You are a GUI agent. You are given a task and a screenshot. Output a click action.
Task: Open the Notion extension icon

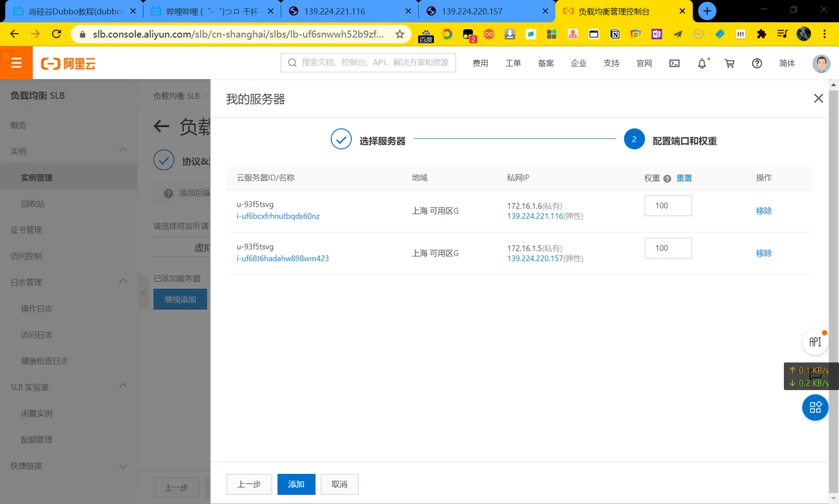click(615, 34)
